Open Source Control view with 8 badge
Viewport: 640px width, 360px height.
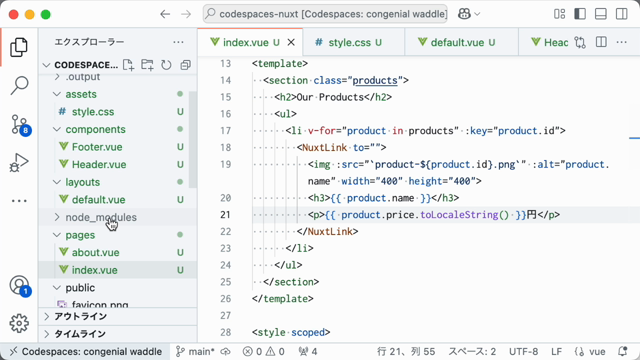(x=19, y=124)
